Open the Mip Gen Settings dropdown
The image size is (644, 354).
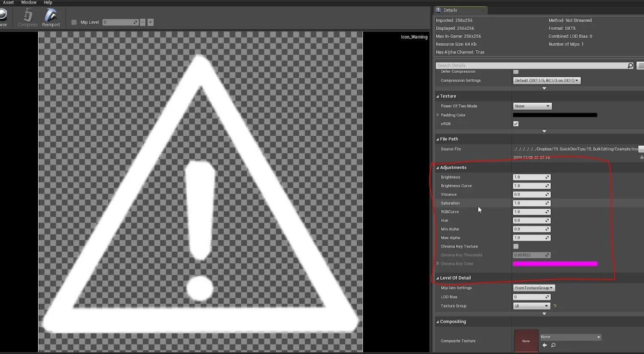[533, 287]
